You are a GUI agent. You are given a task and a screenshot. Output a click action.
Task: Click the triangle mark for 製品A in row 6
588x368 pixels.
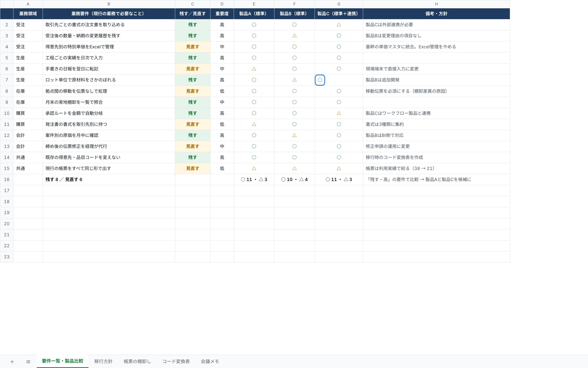point(254,69)
